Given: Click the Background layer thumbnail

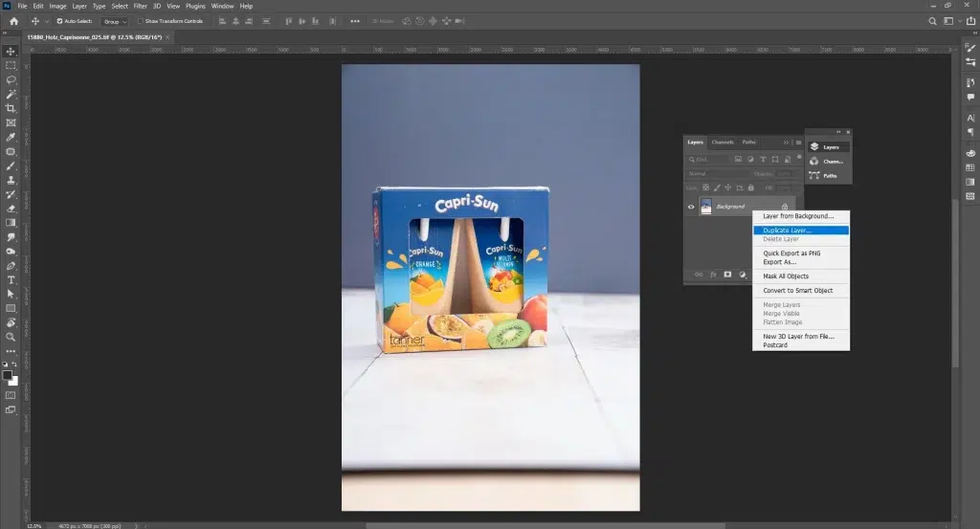Looking at the screenshot, I should click(x=706, y=207).
